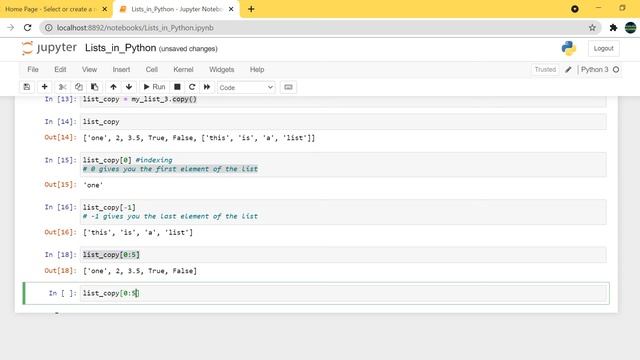This screenshot has height=360, width=640.
Task: Open the cell type Code dropdown
Action: tap(246, 87)
